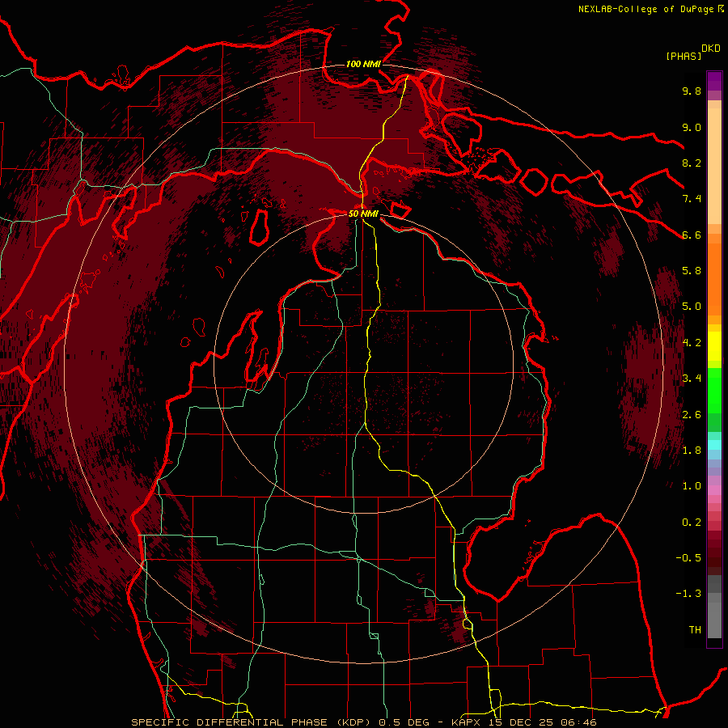The width and height of the screenshot is (728, 728).
Task: Pick the light peach color bar segment
Action: tap(714, 166)
